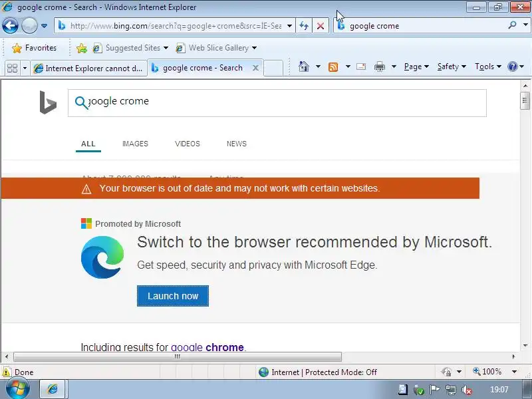Click the Bing search magnifier icon
This screenshot has width=532, height=399.
(81, 102)
